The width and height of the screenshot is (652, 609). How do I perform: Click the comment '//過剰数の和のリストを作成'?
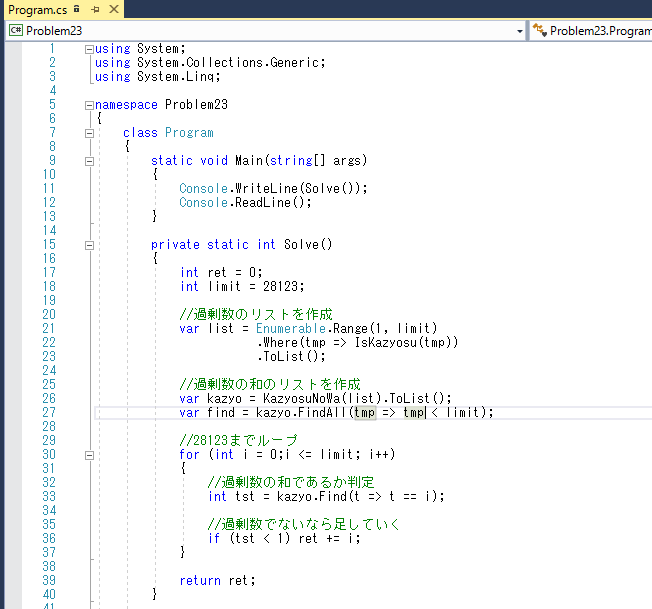point(270,384)
